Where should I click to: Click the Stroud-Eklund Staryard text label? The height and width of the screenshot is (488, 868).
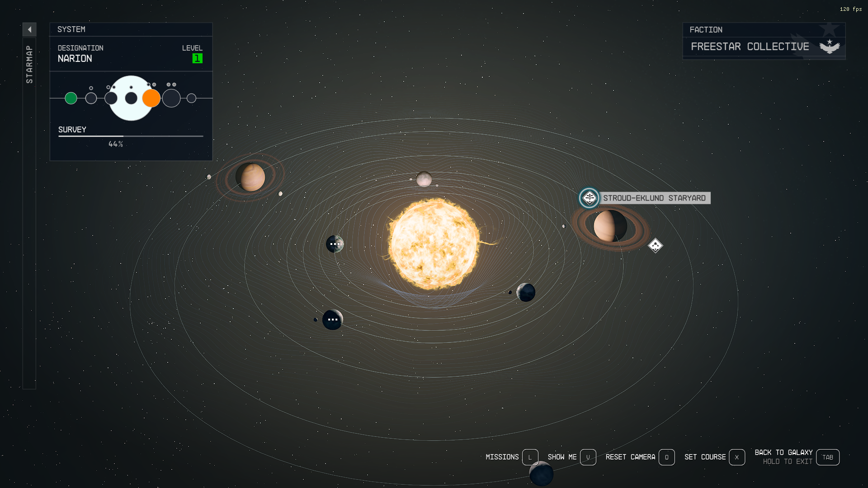coord(654,198)
